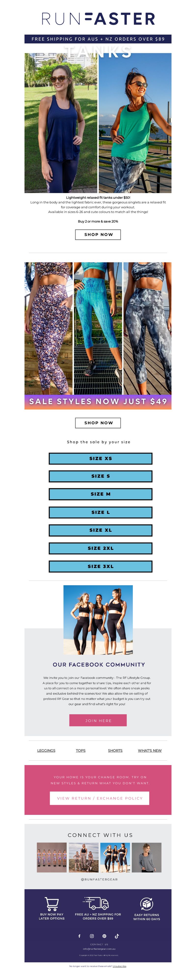Viewport: 196px width, 980px height.
Task: Click the shopping cart buy-now-pay-later icon
Action: point(52,904)
